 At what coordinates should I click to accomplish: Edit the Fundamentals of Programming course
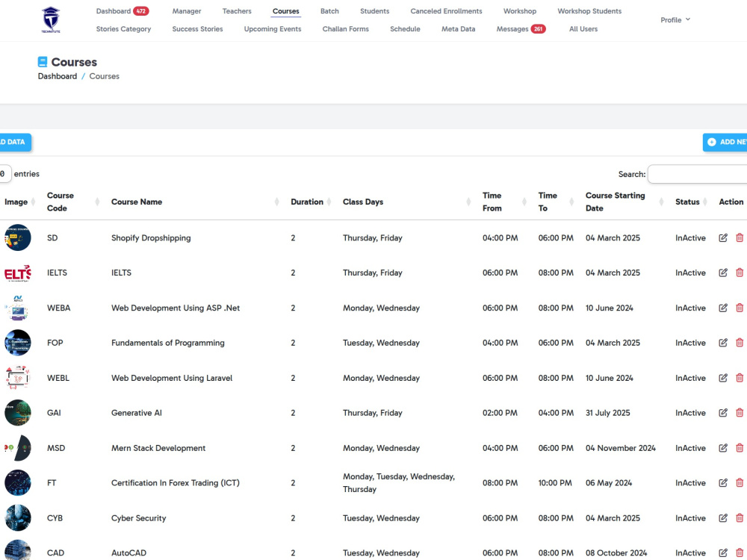[722, 343]
